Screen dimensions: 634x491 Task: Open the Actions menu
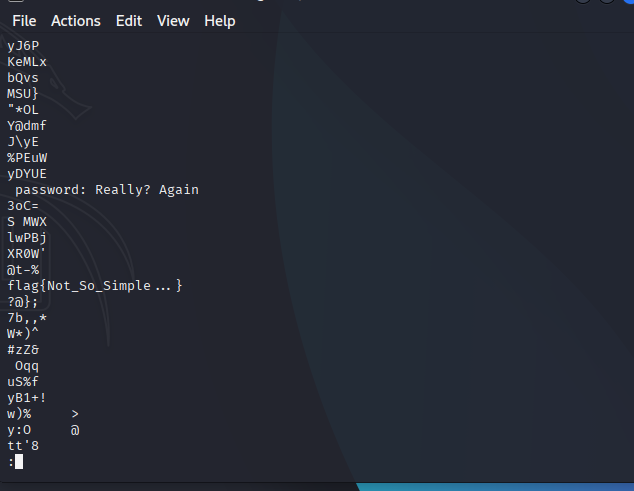pos(76,21)
